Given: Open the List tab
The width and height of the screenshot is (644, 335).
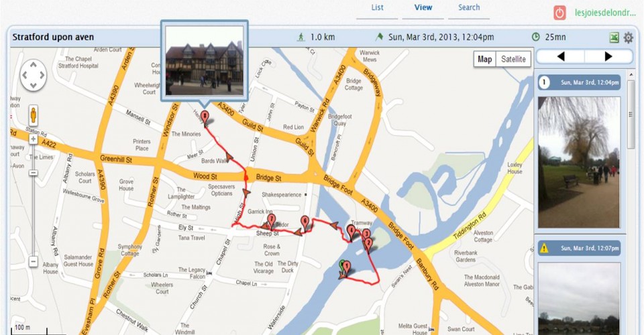Looking at the screenshot, I should click(x=377, y=7).
